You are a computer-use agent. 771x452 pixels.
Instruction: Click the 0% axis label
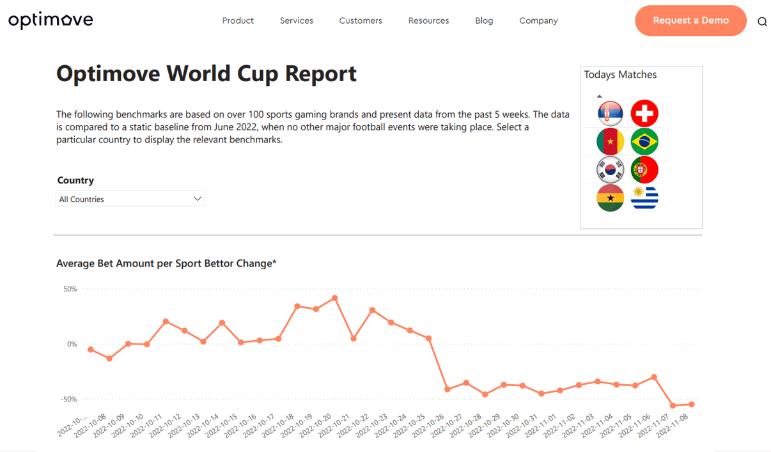72,344
